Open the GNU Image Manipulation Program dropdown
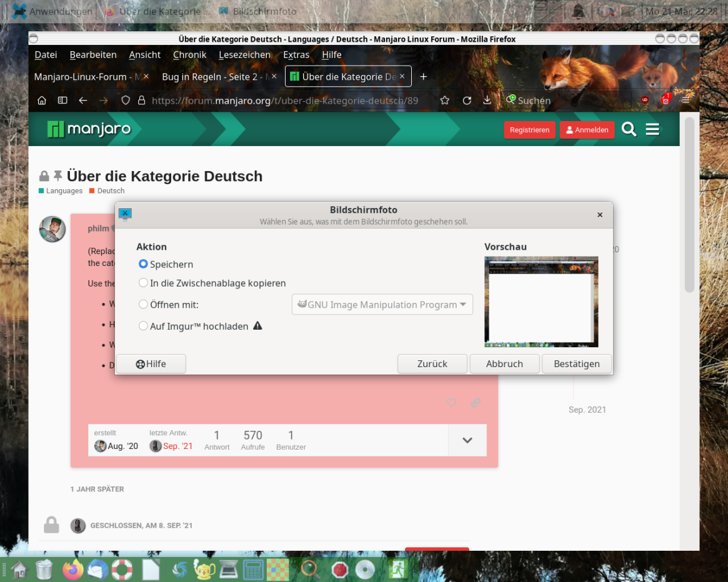The width and height of the screenshot is (728, 582). [382, 305]
